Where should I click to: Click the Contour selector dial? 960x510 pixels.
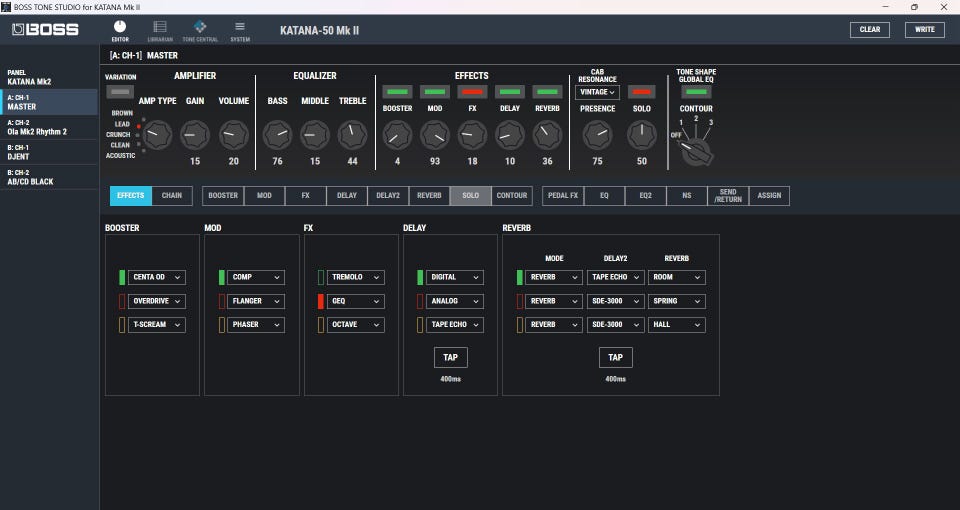(696, 150)
